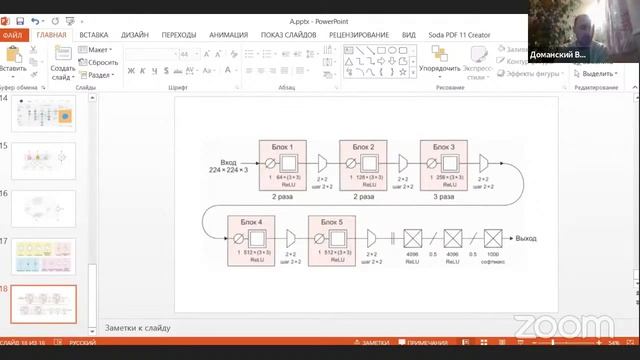Switch to the ПОКАЗ СЛАЙДОВ ribbon tab
Viewport: 640px width, 360px height.
click(x=289, y=35)
